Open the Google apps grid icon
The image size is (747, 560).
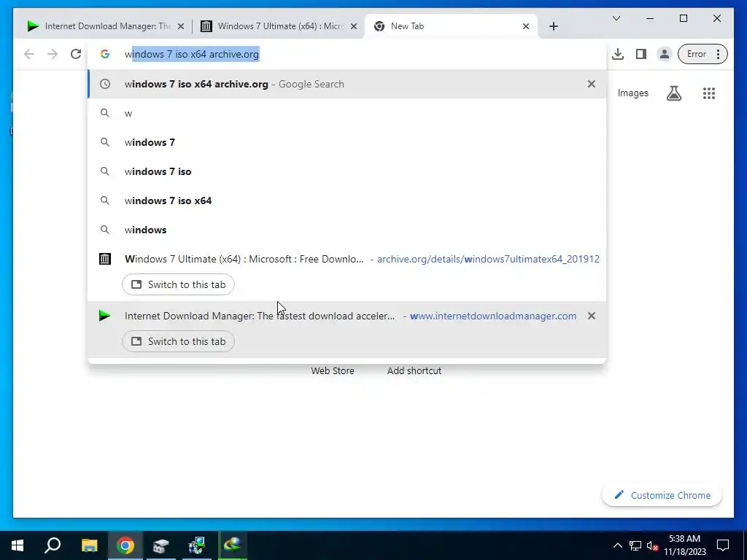click(x=709, y=93)
